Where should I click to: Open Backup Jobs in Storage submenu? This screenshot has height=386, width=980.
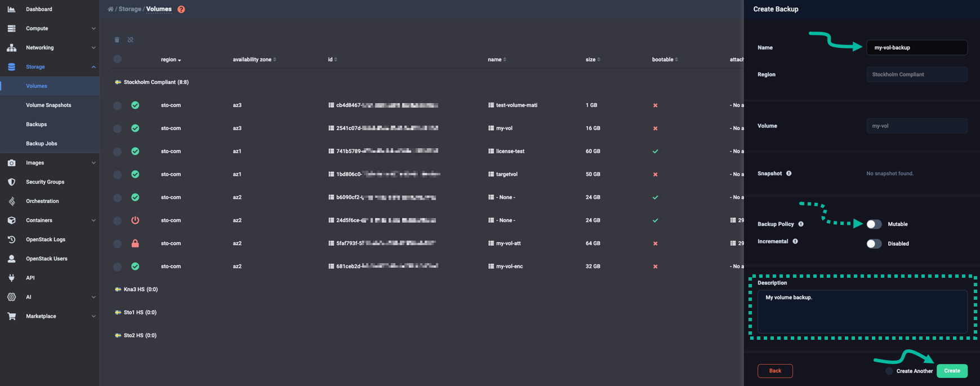(42, 144)
